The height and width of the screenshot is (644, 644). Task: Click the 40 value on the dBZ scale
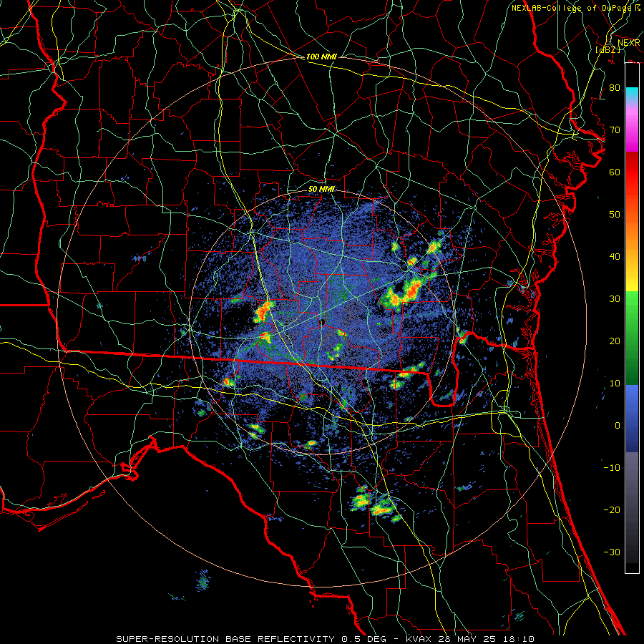point(615,257)
